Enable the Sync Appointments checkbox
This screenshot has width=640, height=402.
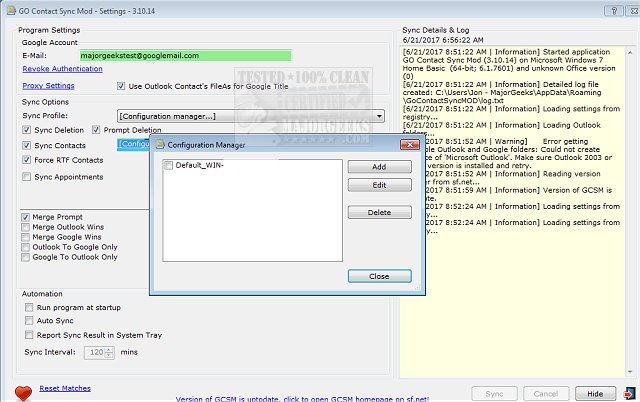27,176
